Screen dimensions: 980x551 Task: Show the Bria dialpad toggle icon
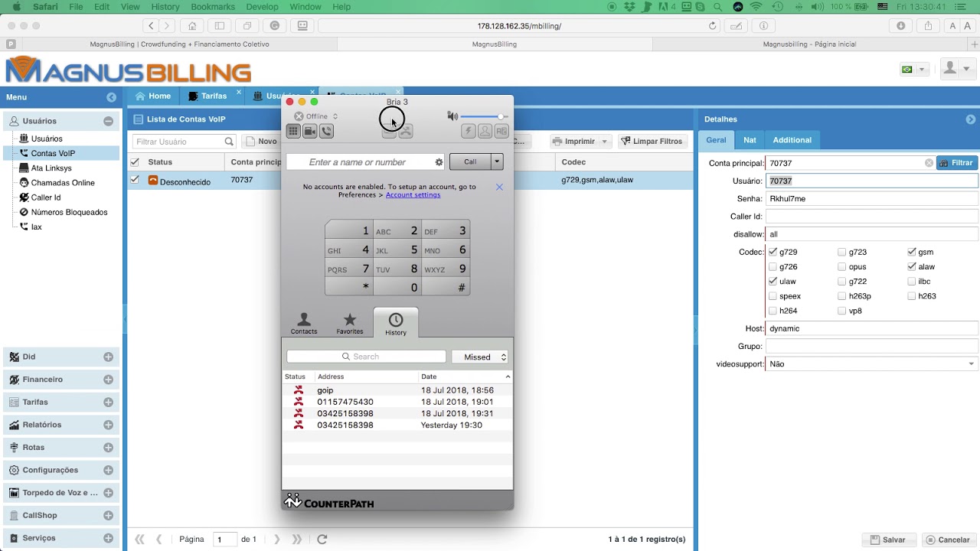point(293,131)
